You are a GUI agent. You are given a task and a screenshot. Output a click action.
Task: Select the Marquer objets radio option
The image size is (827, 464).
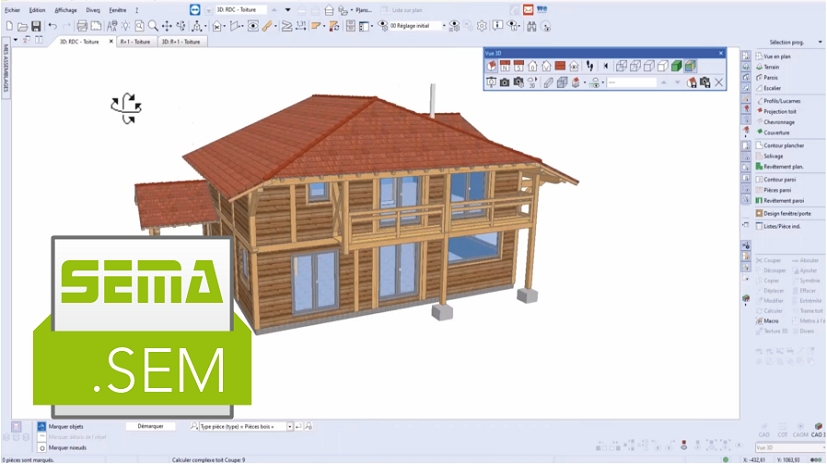click(x=42, y=426)
